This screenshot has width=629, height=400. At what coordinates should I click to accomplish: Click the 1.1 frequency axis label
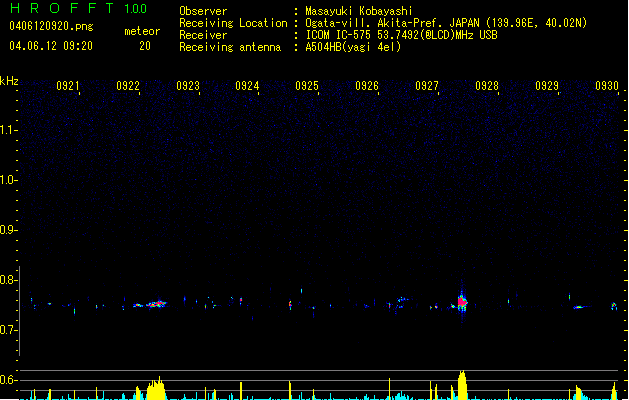(x=8, y=130)
